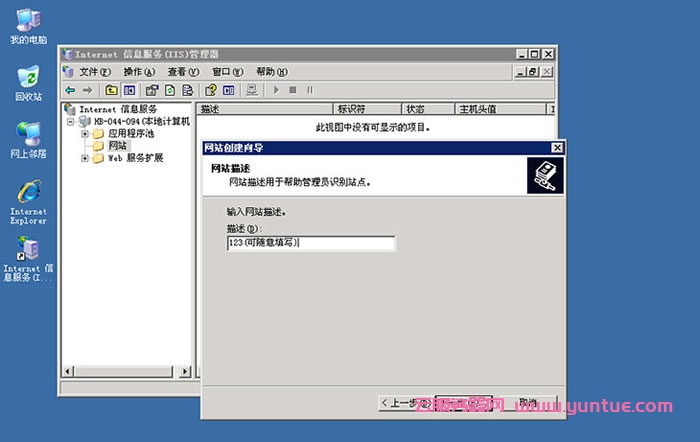This screenshot has height=442, width=700.
Task: Click the 描述 website description text field
Action: tap(310, 243)
